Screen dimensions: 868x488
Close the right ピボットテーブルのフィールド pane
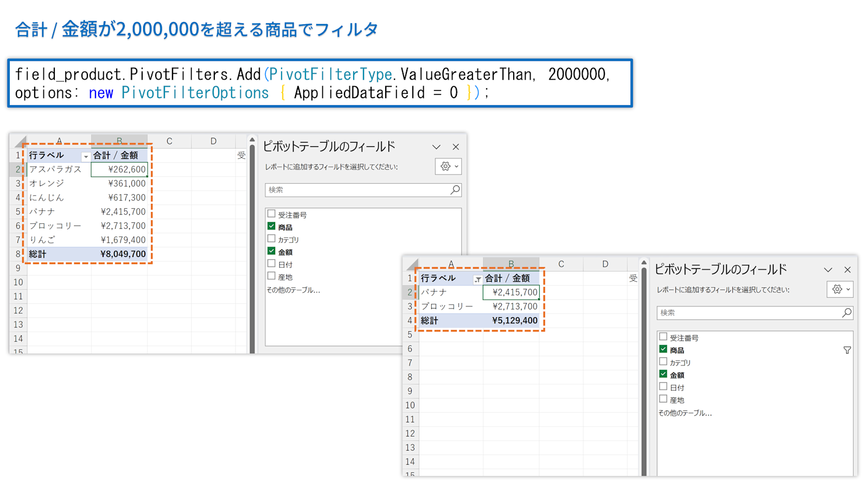(847, 270)
